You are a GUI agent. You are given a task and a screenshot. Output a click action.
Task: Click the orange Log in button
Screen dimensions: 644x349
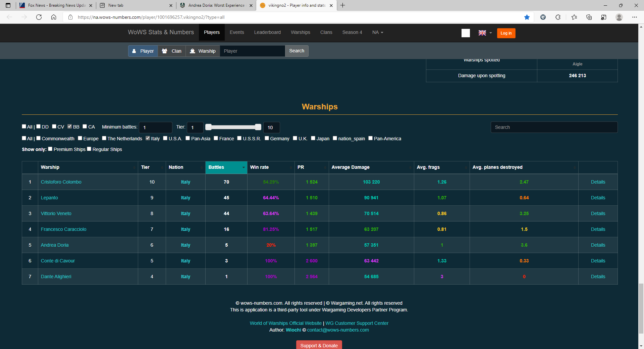(x=506, y=33)
